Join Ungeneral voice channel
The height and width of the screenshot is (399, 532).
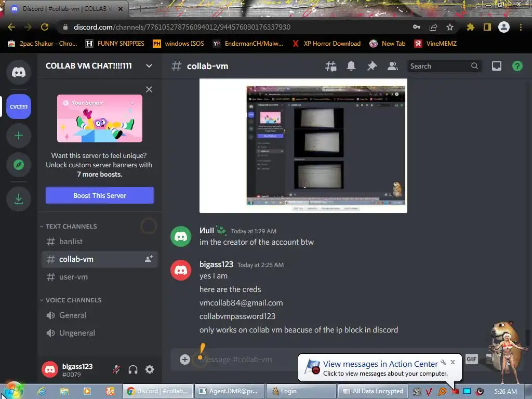[100, 333]
